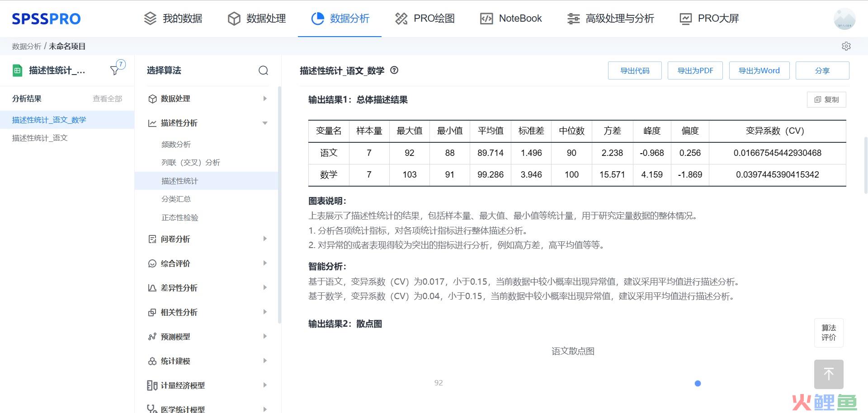Click 查看全部 link in 分析结果
This screenshot has height=413, width=868.
[107, 99]
